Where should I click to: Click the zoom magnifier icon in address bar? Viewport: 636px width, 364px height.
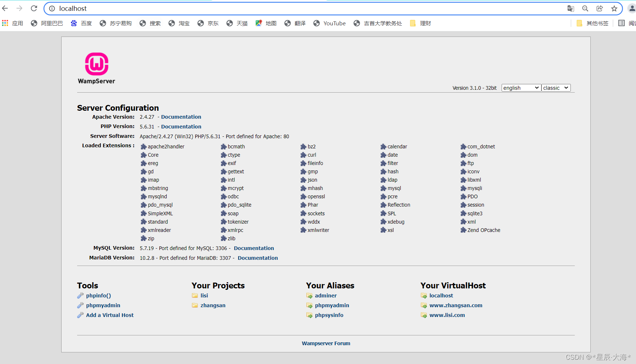[585, 8]
